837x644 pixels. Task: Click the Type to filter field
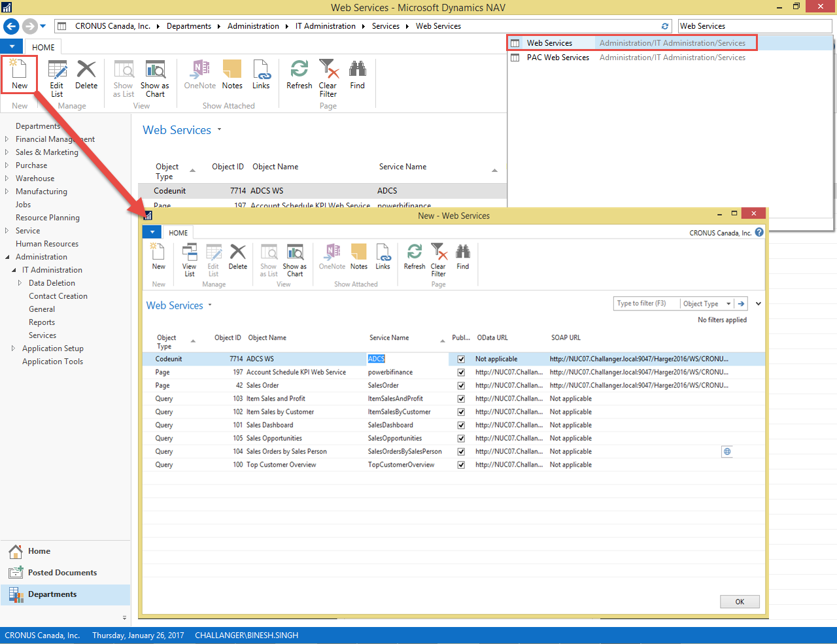tap(644, 303)
